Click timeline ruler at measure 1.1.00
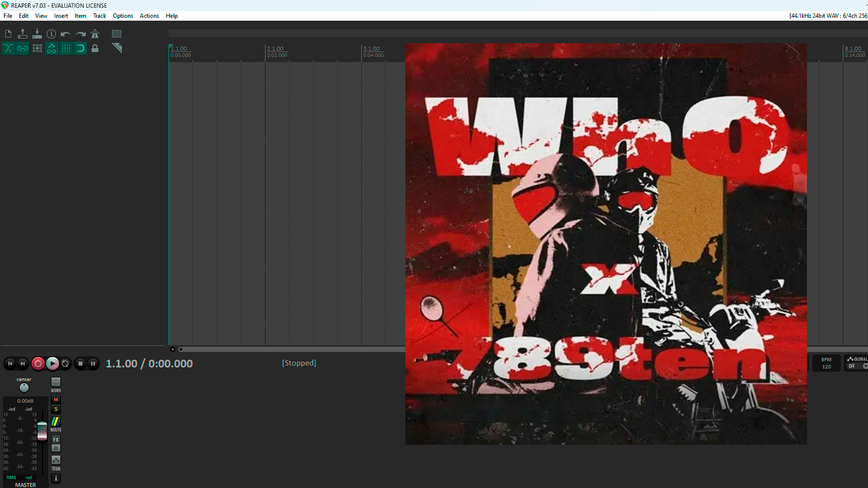Image resolution: width=868 pixels, height=488 pixels. pyautogui.click(x=179, y=49)
